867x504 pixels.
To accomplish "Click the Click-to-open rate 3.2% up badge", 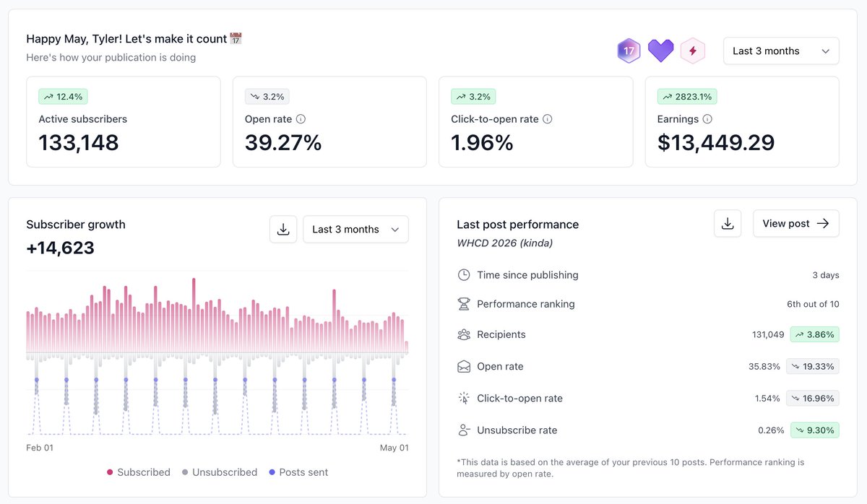I will [473, 97].
